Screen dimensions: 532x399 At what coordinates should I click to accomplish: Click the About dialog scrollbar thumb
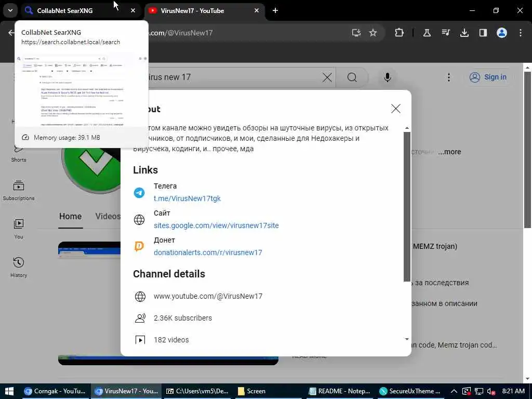point(407,207)
